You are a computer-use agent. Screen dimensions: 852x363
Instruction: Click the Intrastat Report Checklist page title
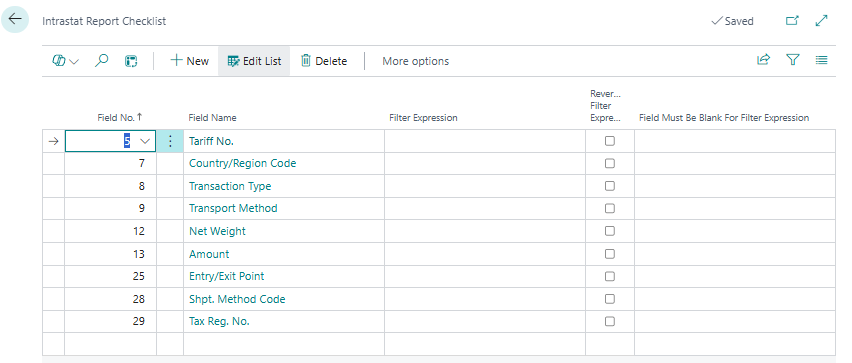coord(104,21)
